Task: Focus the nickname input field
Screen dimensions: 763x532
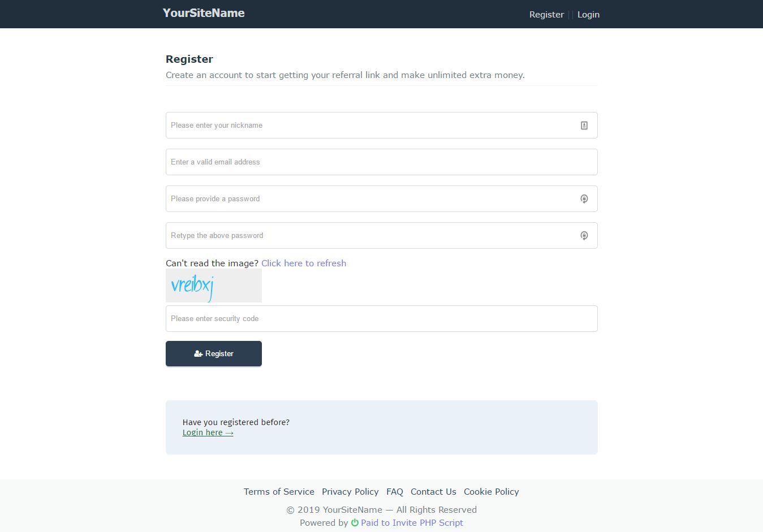Action: (x=370, y=126)
